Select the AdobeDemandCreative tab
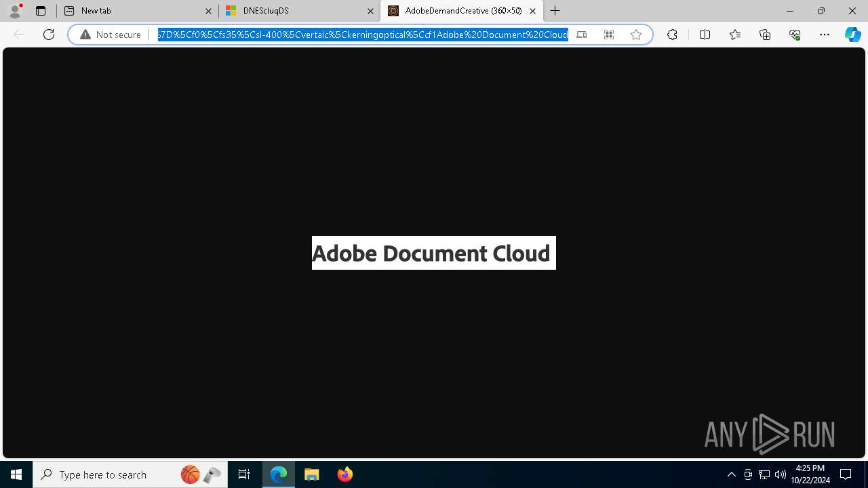868x488 pixels. (462, 11)
